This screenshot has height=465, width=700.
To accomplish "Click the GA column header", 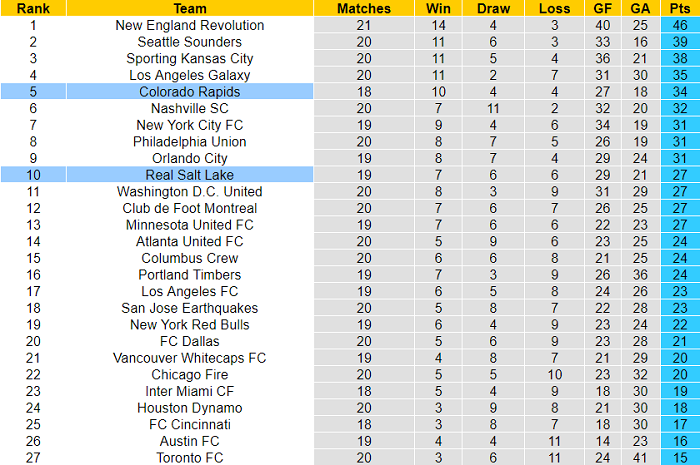I will tap(640, 8).
